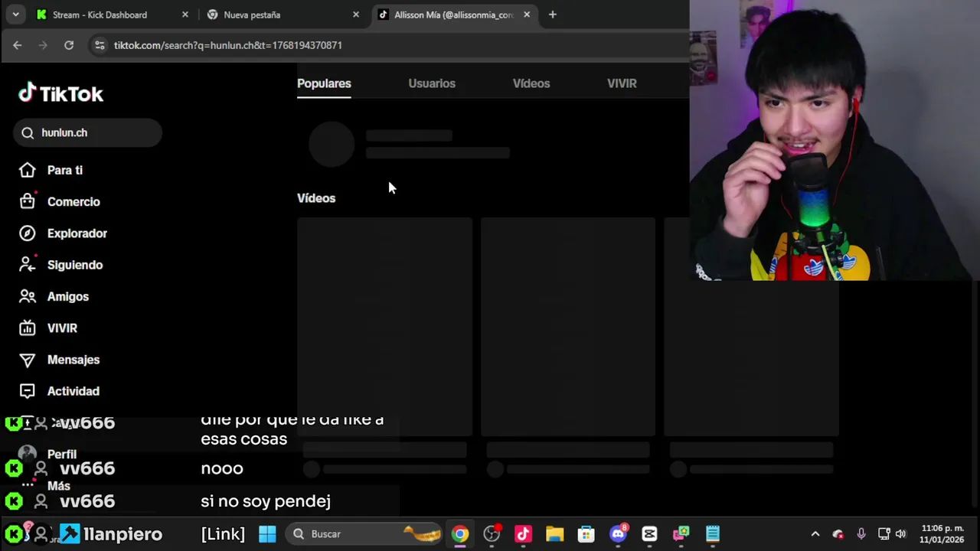The height and width of the screenshot is (551, 980).
Task: Show hidden system tray icons
Action: pyautogui.click(x=815, y=534)
